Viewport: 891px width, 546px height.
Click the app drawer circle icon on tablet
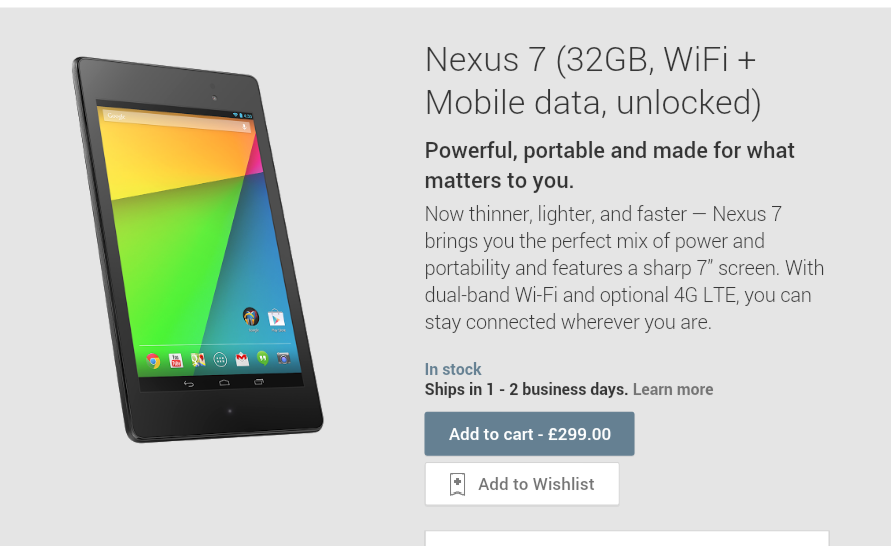(x=220, y=359)
